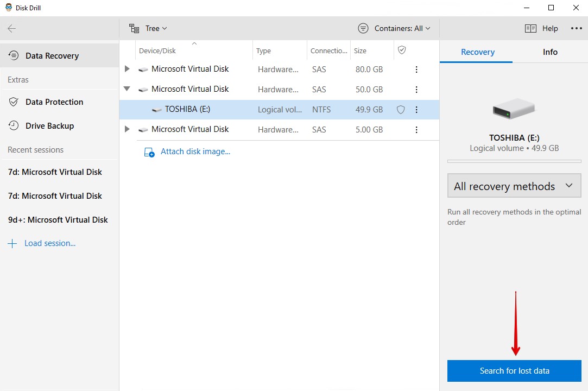Switch to the Info tab
The image size is (588, 391).
tap(550, 52)
